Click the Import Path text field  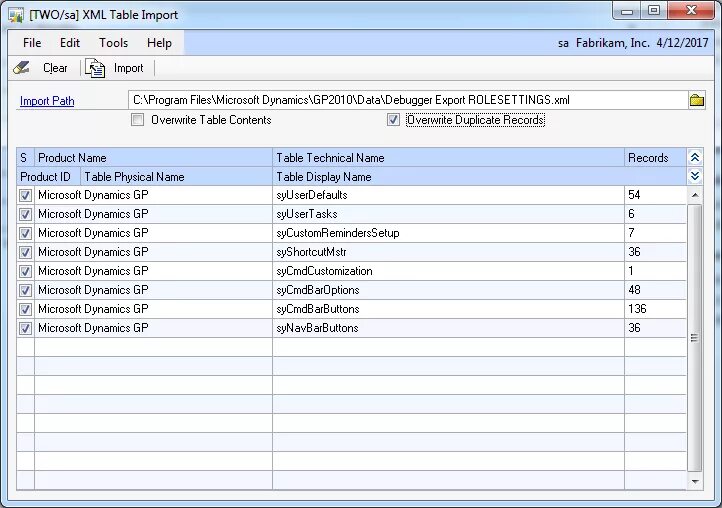(x=408, y=100)
